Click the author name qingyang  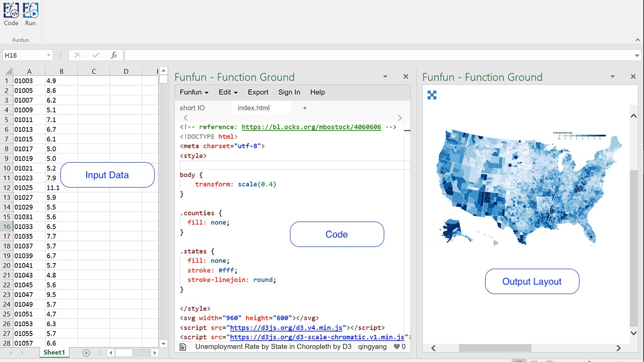pyautogui.click(x=372, y=346)
